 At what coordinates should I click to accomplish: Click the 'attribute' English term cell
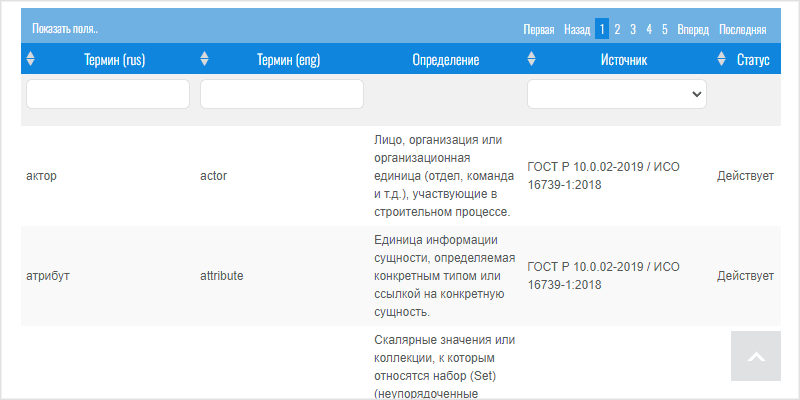[221, 276]
